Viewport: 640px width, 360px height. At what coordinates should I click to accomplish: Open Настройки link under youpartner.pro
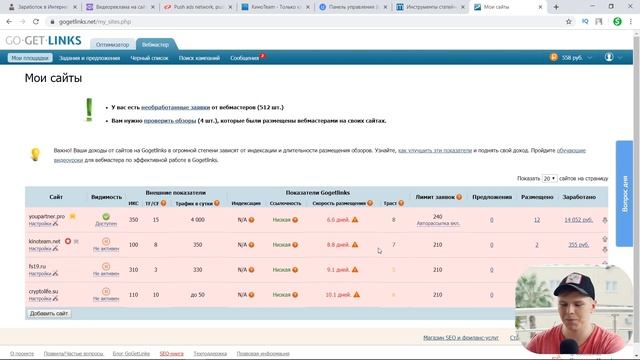[x=40, y=224]
